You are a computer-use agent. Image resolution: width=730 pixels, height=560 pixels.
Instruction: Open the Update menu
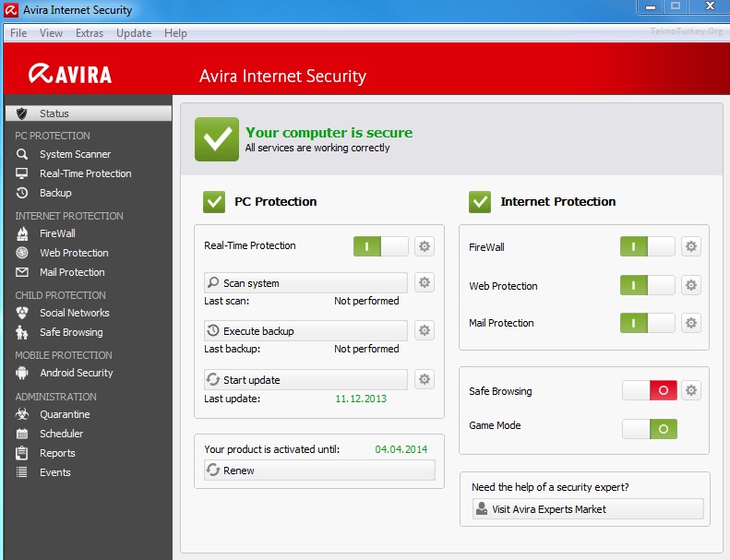pos(134,33)
